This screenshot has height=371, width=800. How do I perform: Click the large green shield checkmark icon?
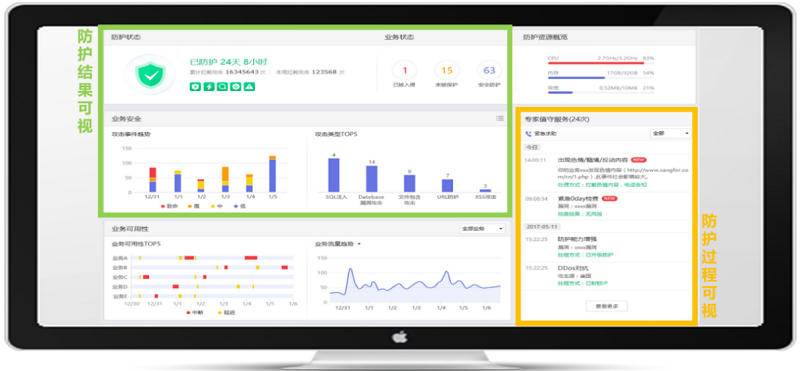click(x=150, y=75)
